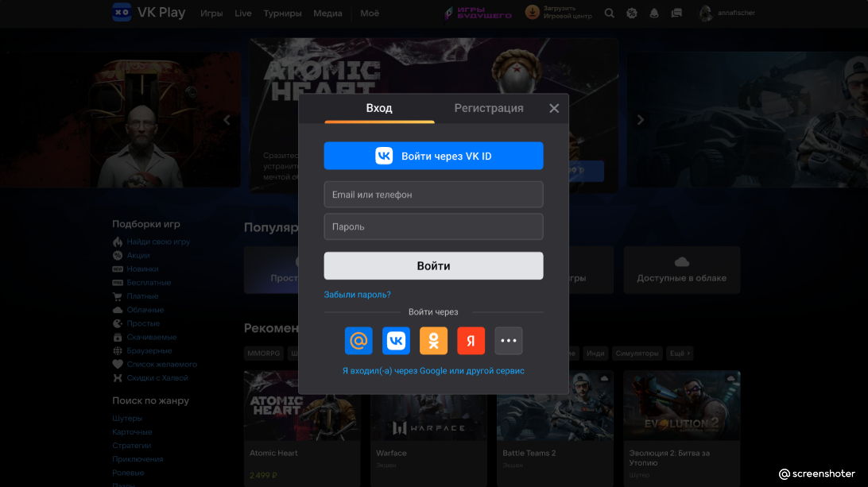Open the Ролевые genre link

(x=129, y=473)
